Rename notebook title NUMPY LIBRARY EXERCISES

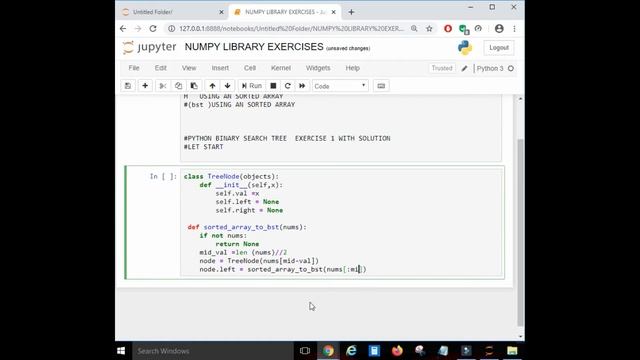coord(254,47)
